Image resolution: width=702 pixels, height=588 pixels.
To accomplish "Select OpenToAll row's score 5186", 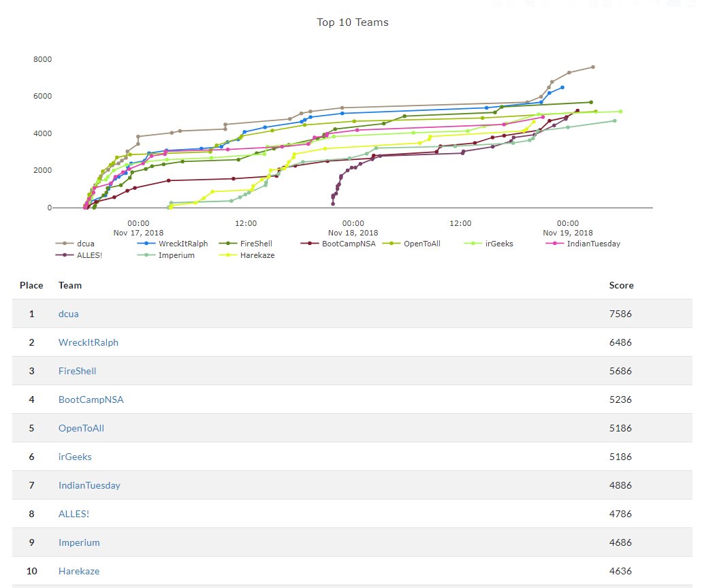I will point(620,428).
